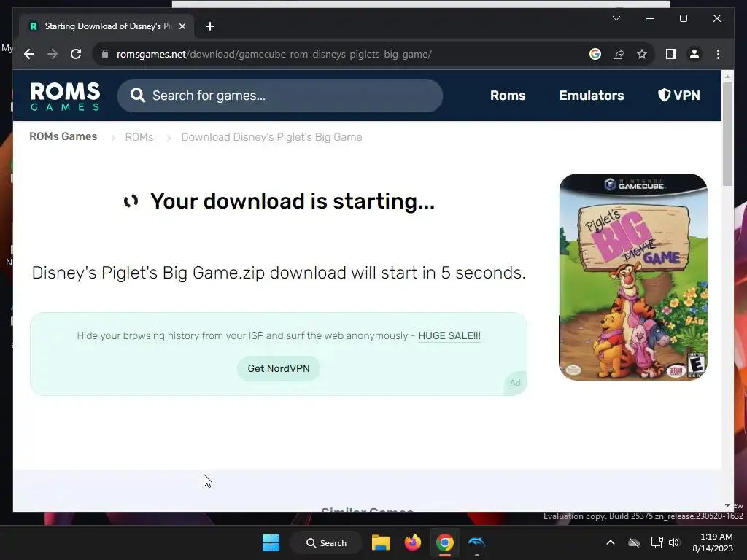Screen dimensions: 747x560
Task: Click the address bar URL
Action: tap(274, 54)
